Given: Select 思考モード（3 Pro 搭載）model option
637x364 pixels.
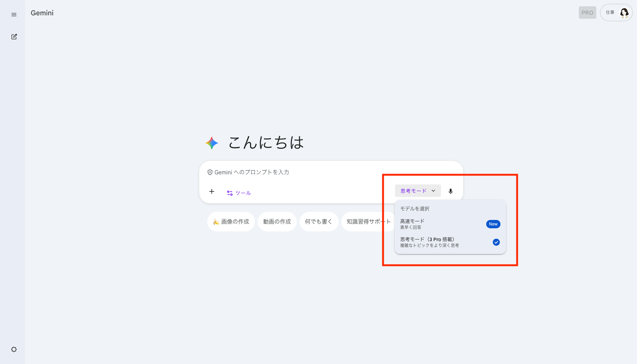Looking at the screenshot, I should coord(428,242).
